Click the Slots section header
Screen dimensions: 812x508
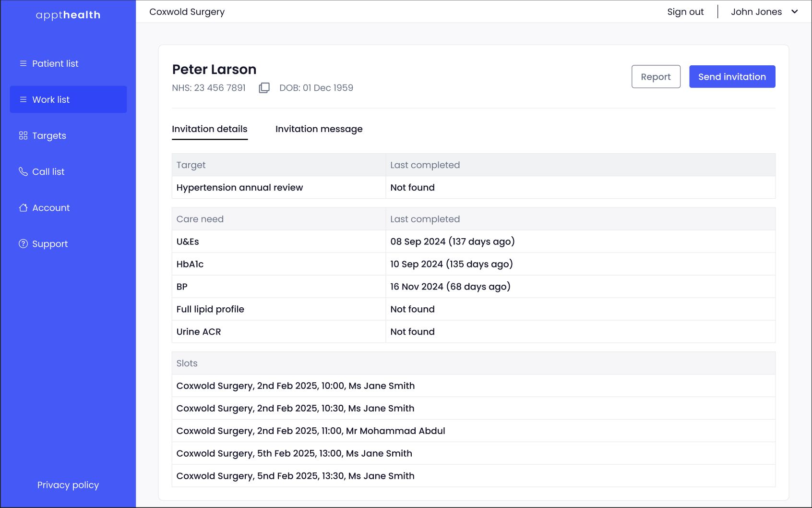(474, 363)
